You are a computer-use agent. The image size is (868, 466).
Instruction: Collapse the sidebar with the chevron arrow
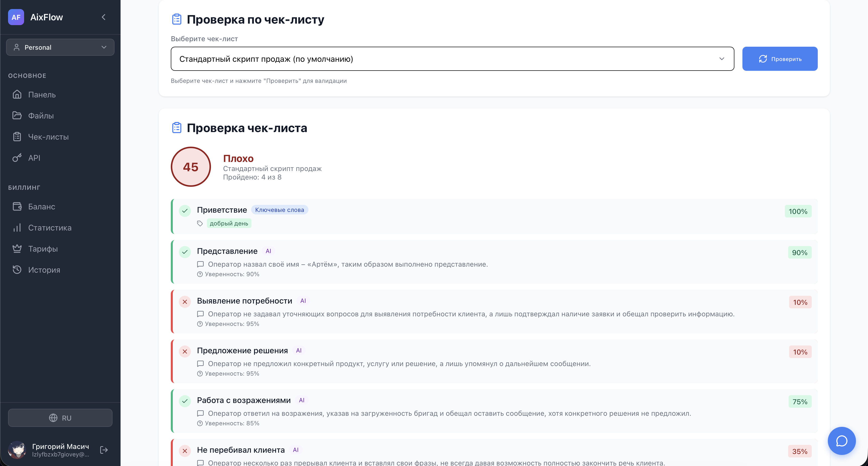103,17
